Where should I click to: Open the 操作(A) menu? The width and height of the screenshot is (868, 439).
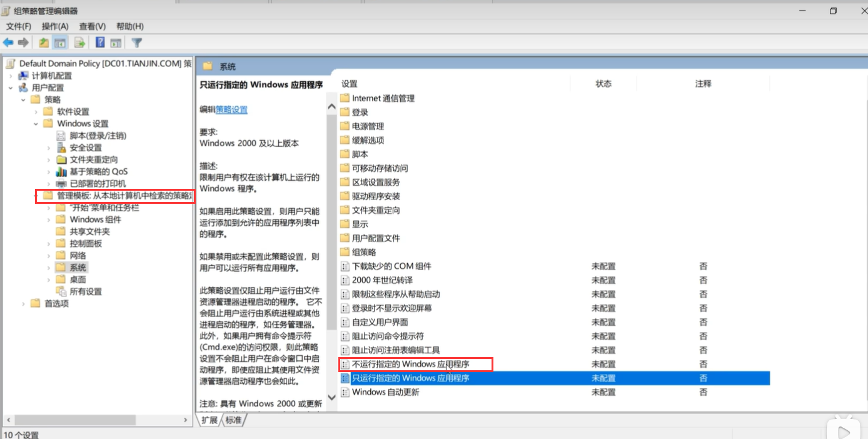point(55,26)
